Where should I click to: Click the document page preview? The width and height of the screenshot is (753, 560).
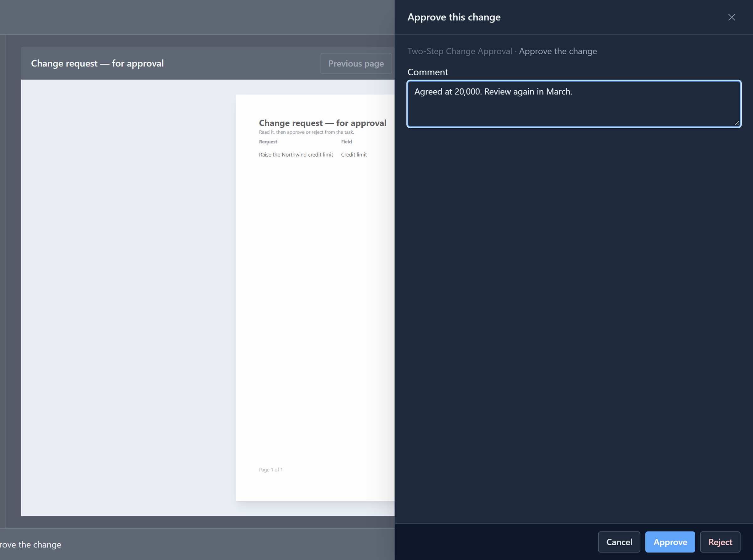(315, 298)
